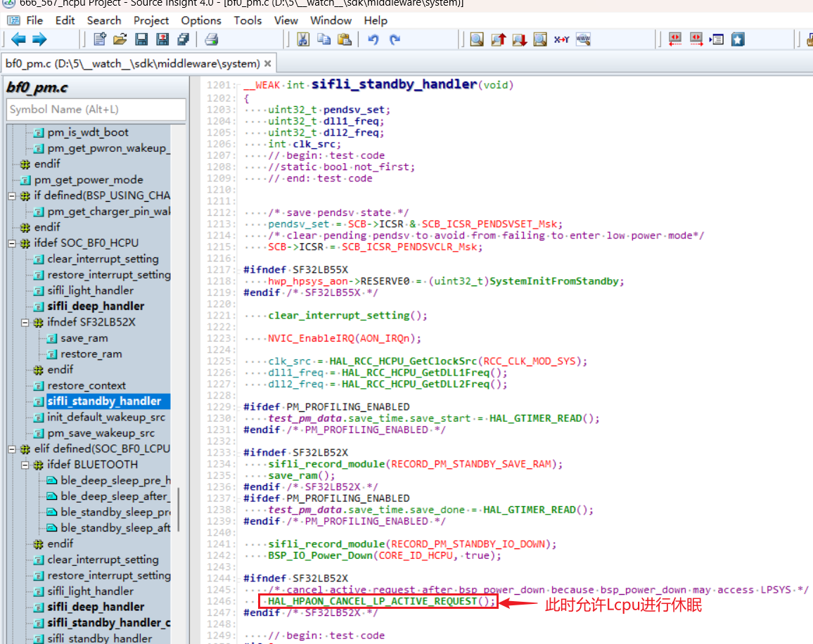This screenshot has height=644, width=813.
Task: Click the Save As toolbar icon
Action: point(162,39)
